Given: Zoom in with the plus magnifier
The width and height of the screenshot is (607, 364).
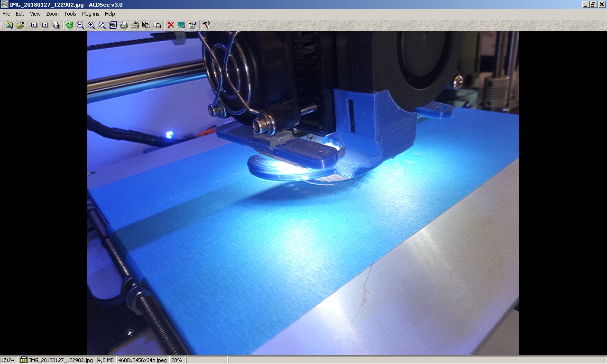Looking at the screenshot, I should 91,25.
